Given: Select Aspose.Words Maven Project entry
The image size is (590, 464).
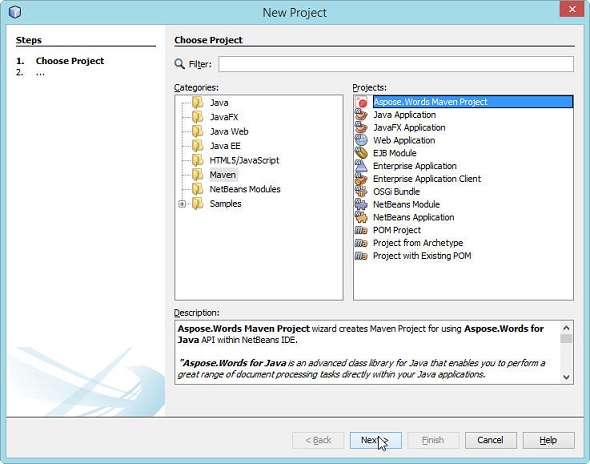Looking at the screenshot, I should click(x=473, y=102).
